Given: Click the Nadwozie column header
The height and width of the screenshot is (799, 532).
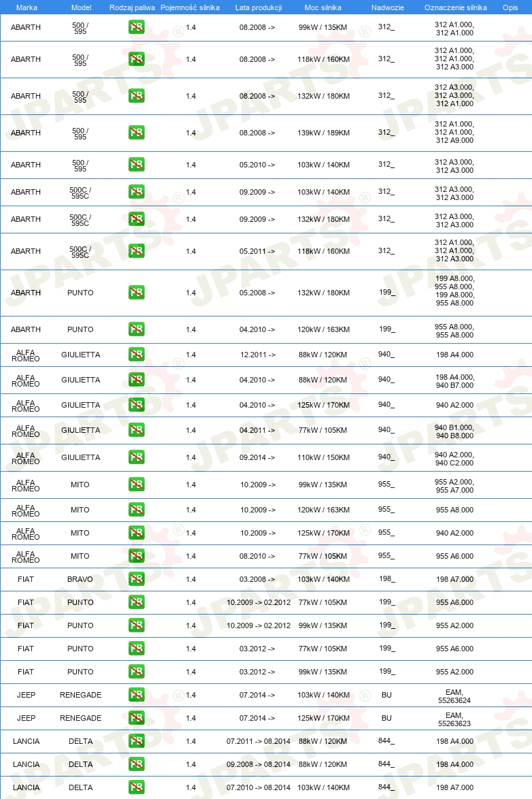Looking at the screenshot, I should click(387, 7).
